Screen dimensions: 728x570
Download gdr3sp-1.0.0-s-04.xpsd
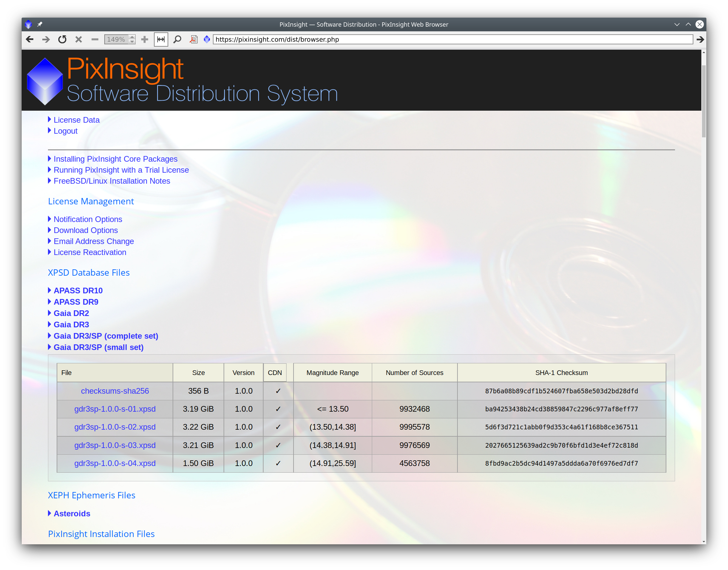115,463
